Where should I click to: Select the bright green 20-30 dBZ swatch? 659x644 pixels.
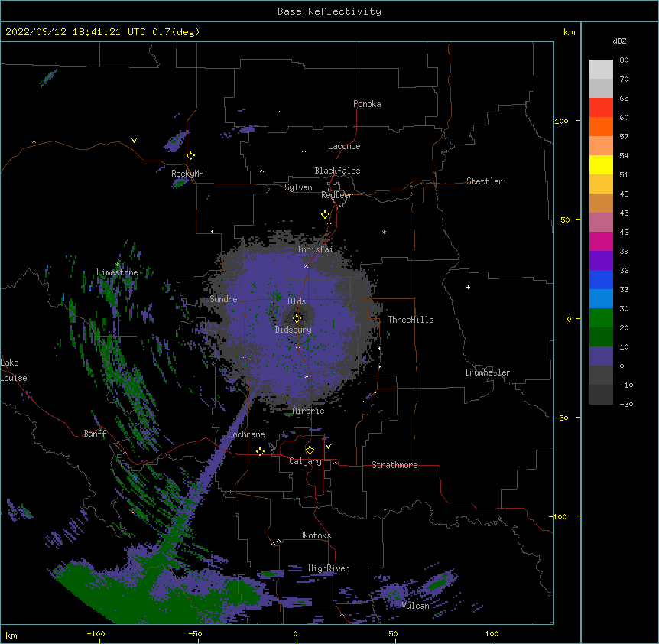coord(601,318)
